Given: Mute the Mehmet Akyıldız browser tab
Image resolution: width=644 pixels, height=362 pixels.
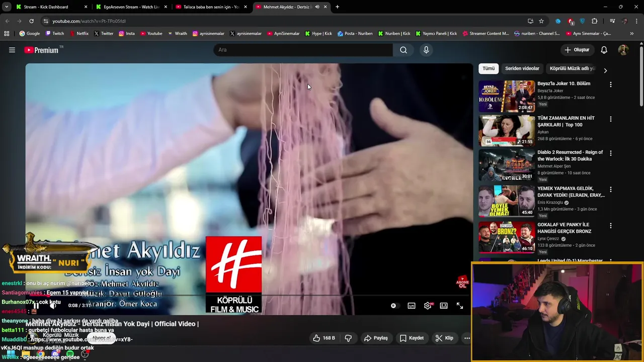Looking at the screenshot, I should tap(317, 7).
